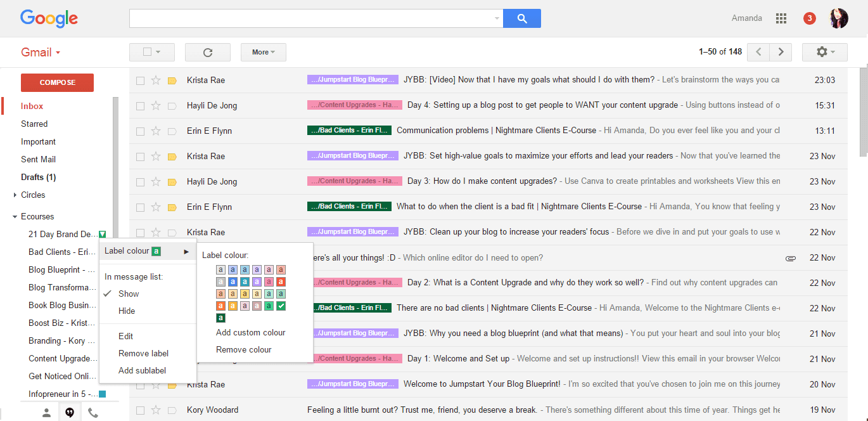Viewport: 868px width, 421px height.
Task: Star the 'Set high-value goals' email
Action: coord(156,156)
